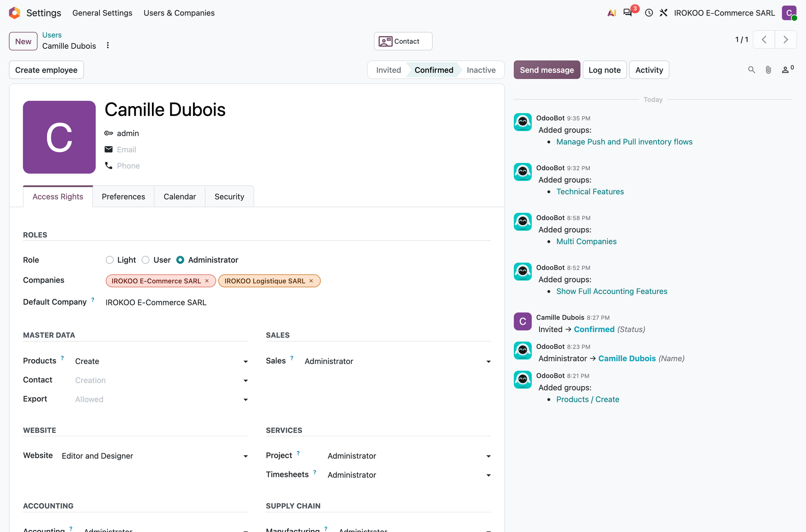This screenshot has height=532, width=806.
Task: Open the Export Allowed dropdown
Action: point(161,399)
